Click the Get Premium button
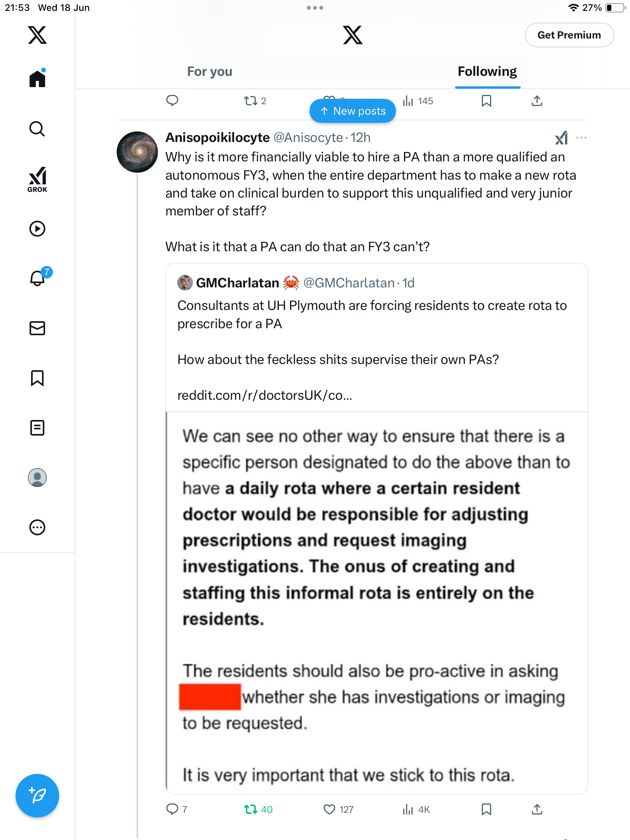 click(569, 35)
